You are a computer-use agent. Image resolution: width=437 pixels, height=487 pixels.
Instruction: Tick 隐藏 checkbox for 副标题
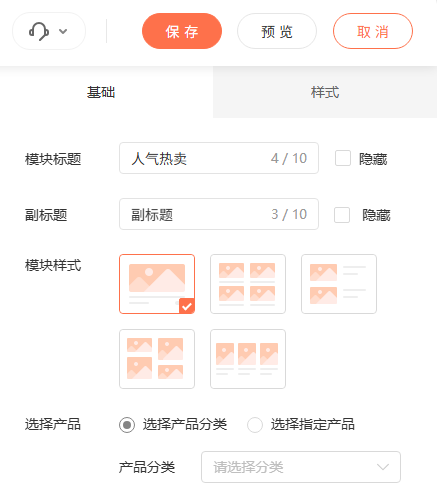click(342, 215)
